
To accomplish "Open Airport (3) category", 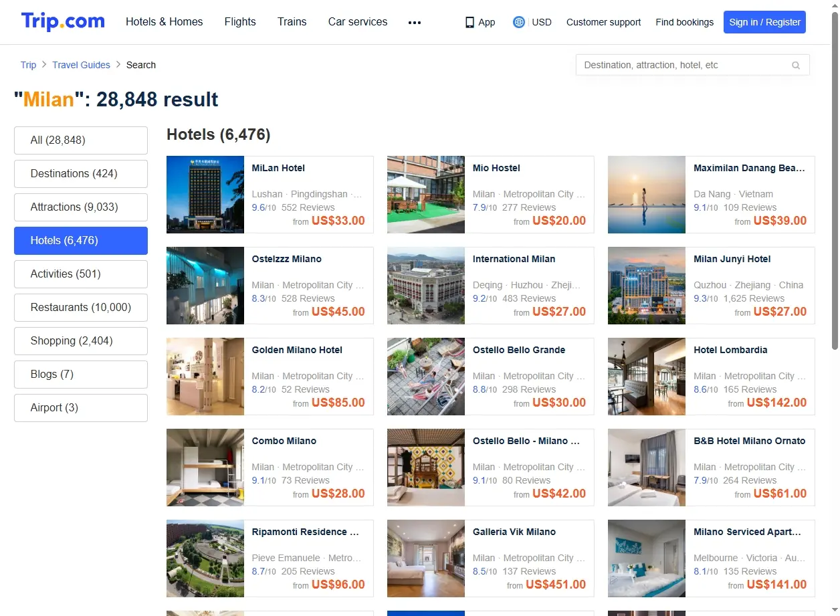I will pyautogui.click(x=81, y=408).
